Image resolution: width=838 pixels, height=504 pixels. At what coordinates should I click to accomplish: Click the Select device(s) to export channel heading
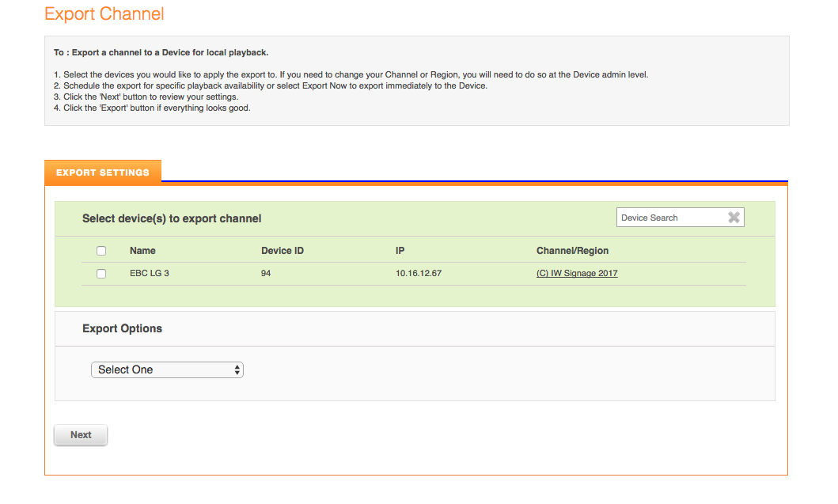coord(172,218)
